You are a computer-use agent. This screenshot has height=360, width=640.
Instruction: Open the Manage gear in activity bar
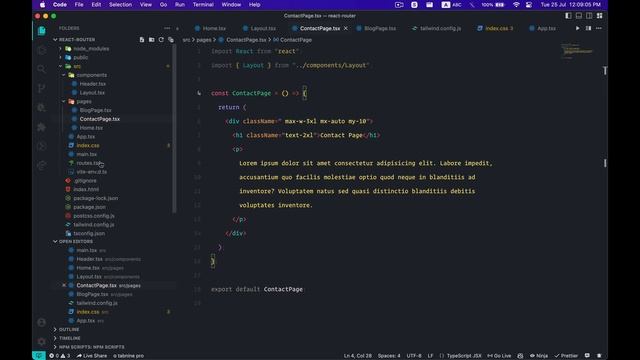(41, 341)
